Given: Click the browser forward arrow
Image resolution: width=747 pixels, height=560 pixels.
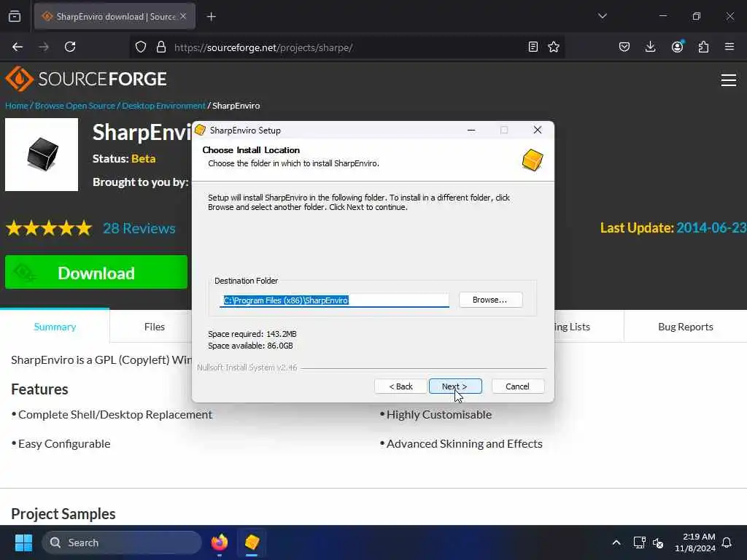Looking at the screenshot, I should pyautogui.click(x=44, y=47).
